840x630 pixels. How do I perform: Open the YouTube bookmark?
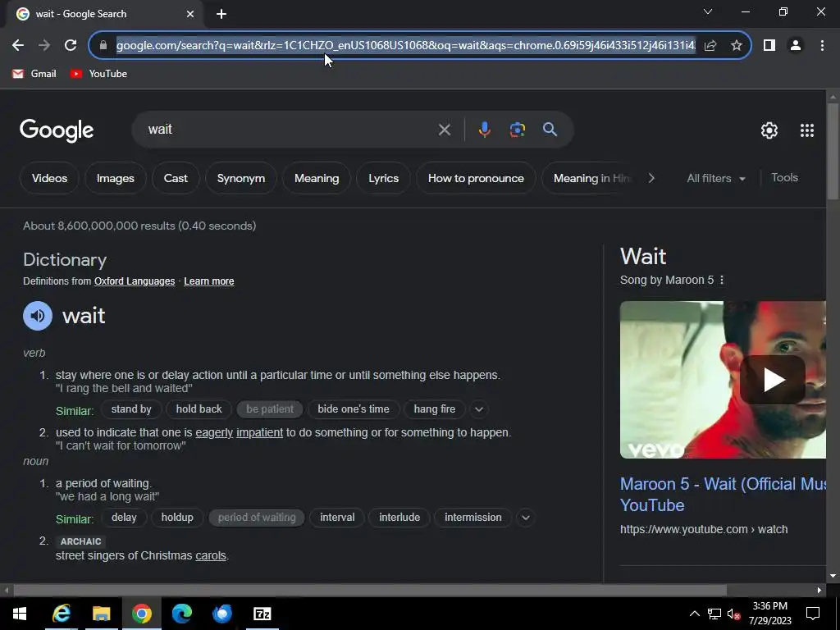[98, 74]
